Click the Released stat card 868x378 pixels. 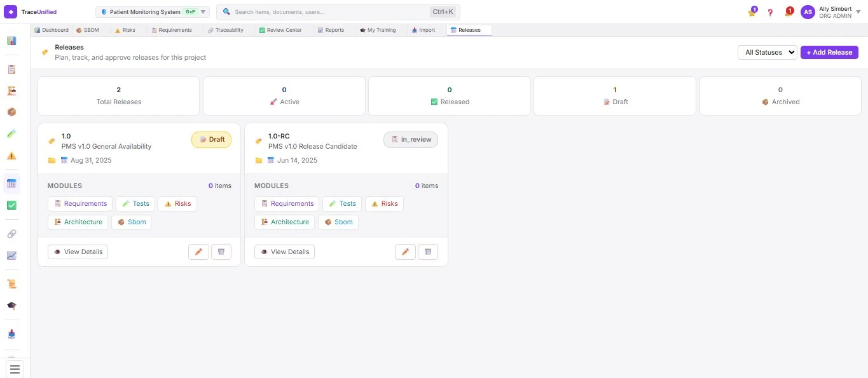(450, 96)
